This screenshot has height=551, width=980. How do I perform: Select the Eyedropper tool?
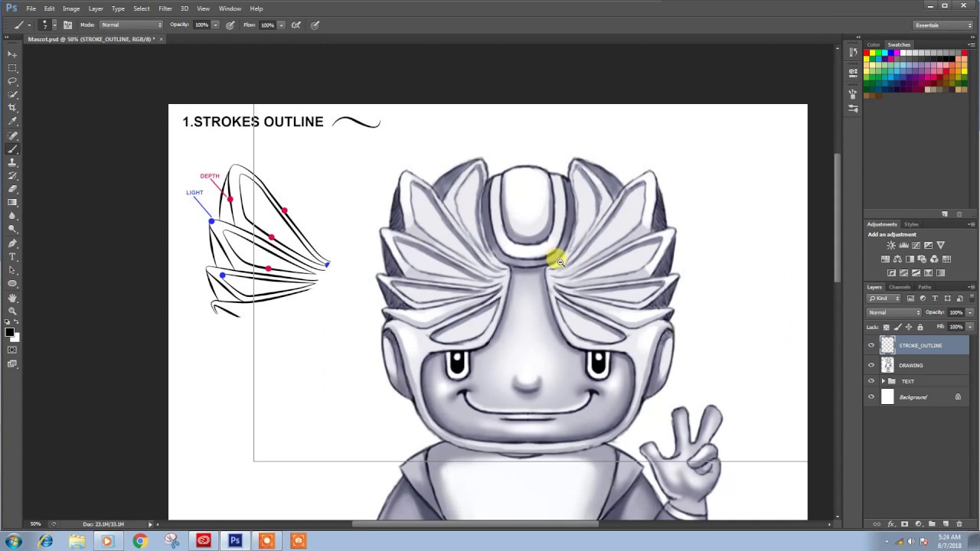pyautogui.click(x=12, y=122)
